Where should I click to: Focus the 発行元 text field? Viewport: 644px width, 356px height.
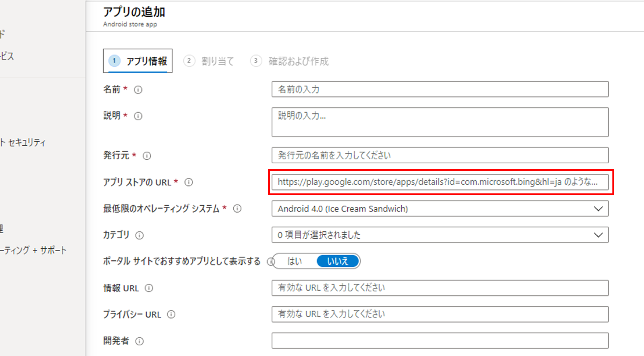[x=440, y=155]
